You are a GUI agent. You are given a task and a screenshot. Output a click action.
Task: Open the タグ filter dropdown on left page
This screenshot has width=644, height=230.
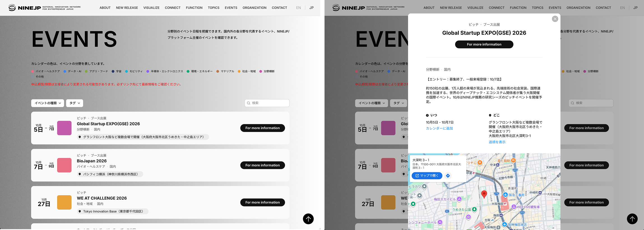click(75, 103)
